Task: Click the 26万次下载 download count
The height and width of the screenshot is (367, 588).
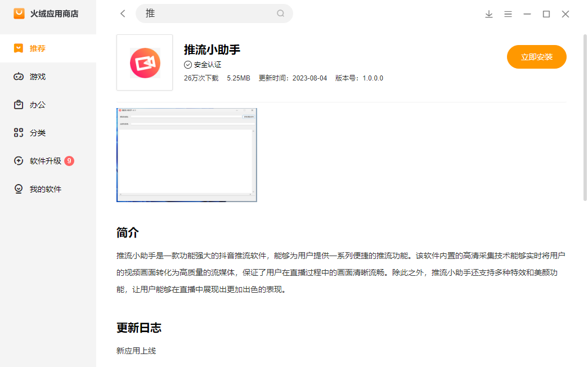Action: point(201,78)
